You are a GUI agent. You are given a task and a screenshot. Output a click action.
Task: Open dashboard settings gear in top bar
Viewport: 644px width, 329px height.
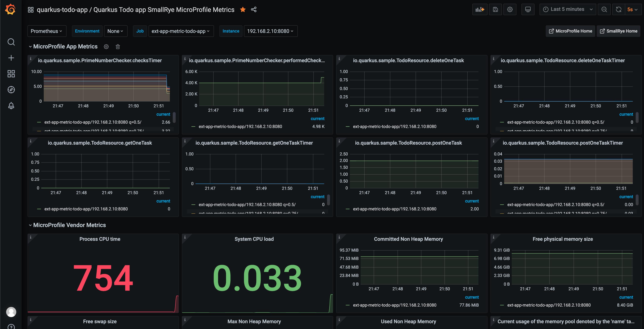point(510,10)
